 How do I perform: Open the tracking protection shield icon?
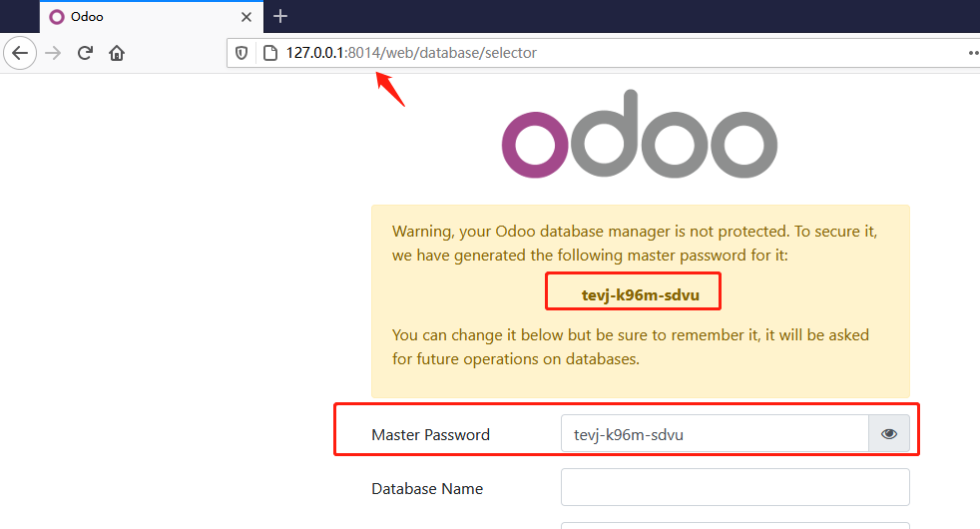click(242, 53)
